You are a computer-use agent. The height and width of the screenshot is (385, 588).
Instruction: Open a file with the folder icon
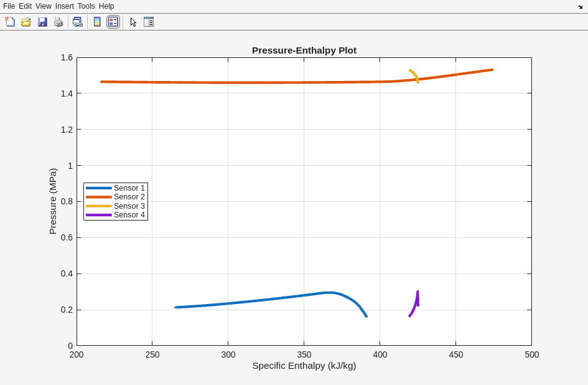click(x=26, y=22)
